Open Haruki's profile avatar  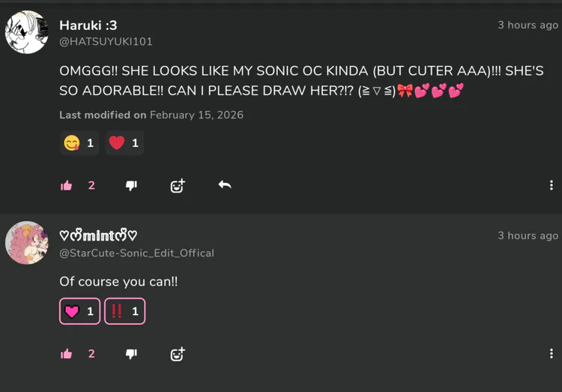pyautogui.click(x=27, y=32)
